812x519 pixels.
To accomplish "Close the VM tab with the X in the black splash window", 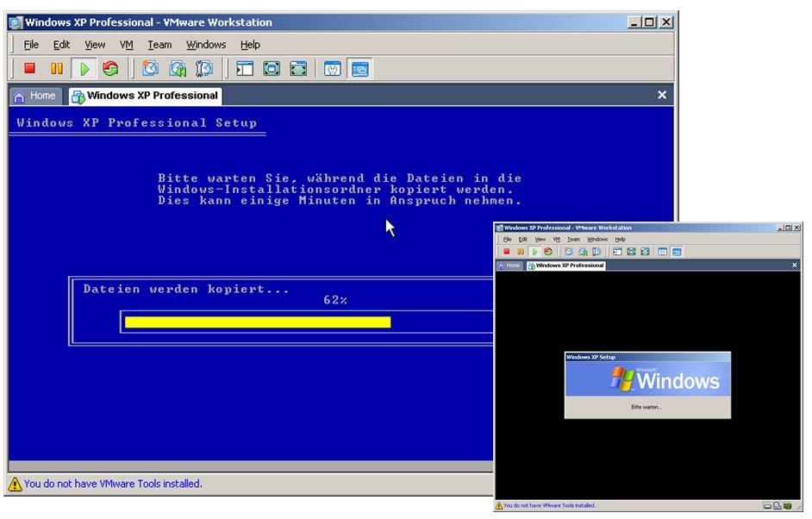I will point(795,266).
